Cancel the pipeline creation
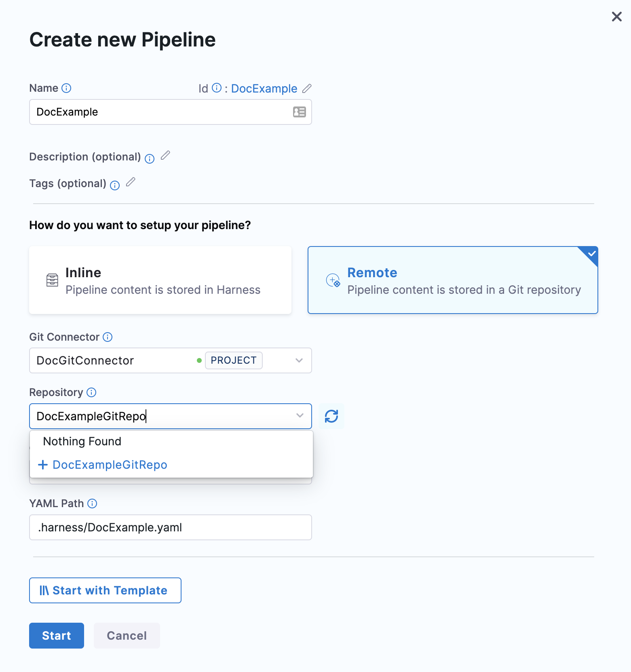This screenshot has height=672, width=631. pos(127,636)
